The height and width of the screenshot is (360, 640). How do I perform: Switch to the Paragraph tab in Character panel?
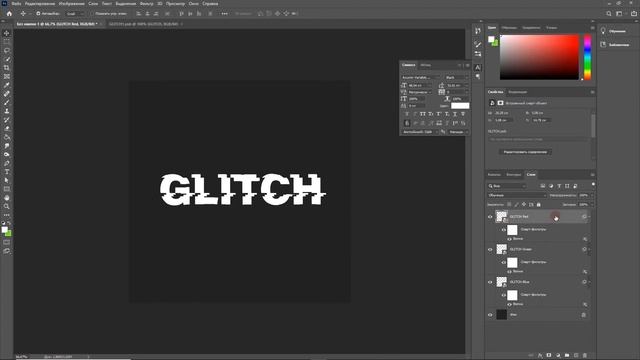(x=425, y=65)
